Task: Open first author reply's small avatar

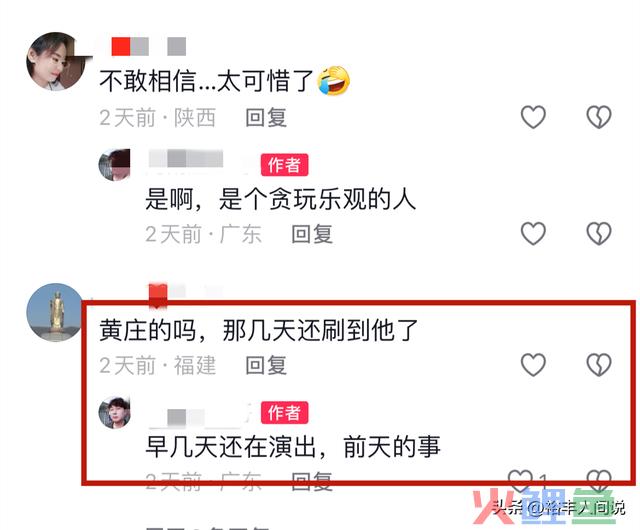Action: click(x=115, y=165)
